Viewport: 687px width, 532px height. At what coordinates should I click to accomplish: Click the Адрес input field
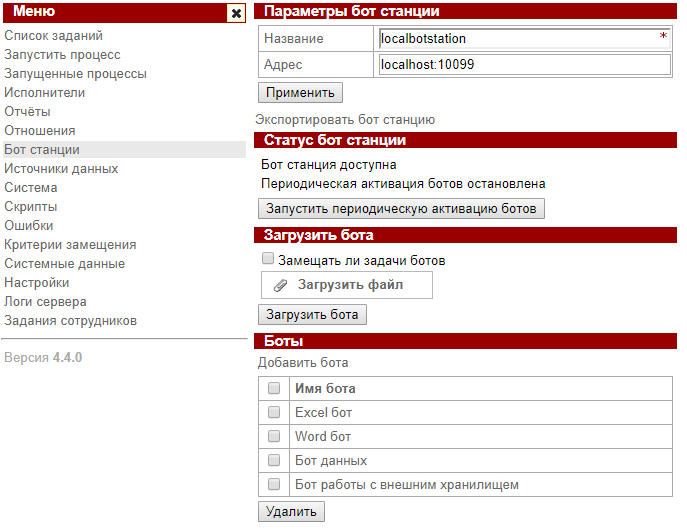524,64
